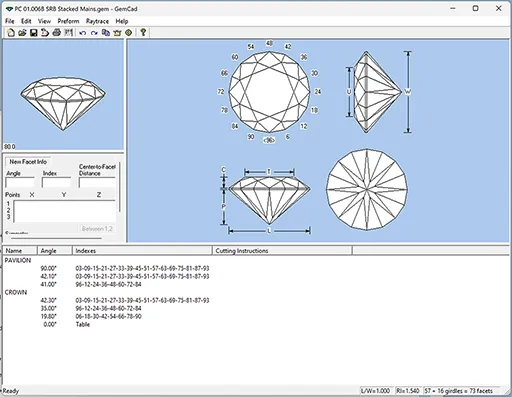Click the bottom pavilion view diagram

tap(367, 189)
